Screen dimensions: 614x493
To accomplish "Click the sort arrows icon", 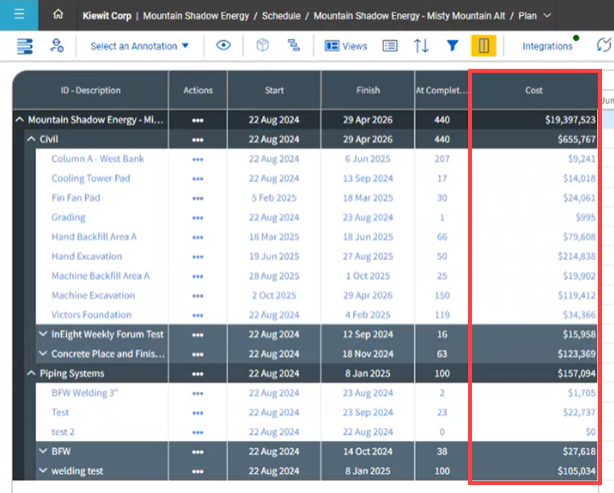I will click(421, 46).
